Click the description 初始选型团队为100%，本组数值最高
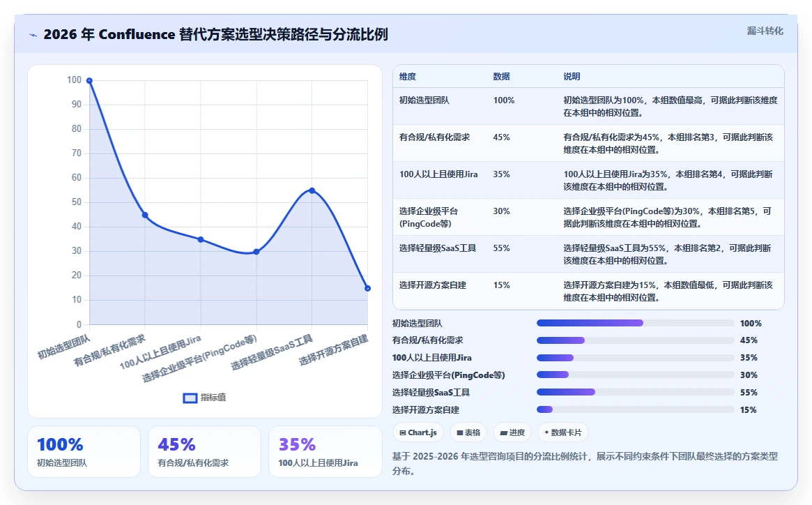This screenshot has width=812, height=505. [x=671, y=106]
